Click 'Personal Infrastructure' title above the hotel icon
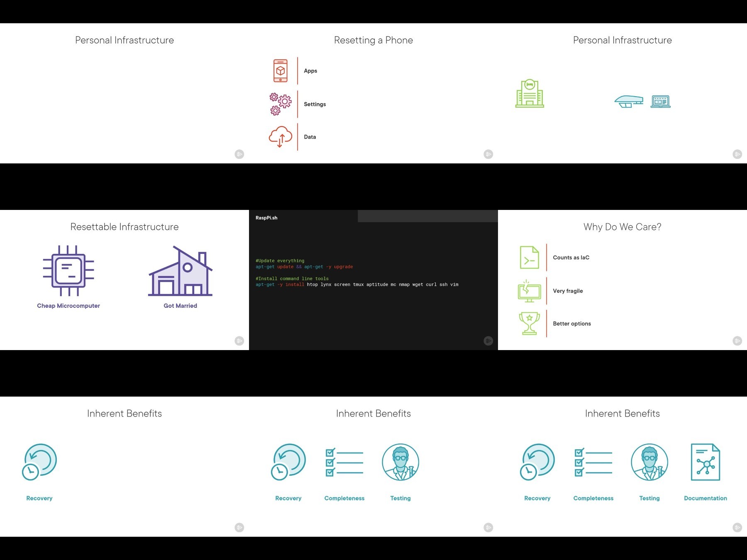The height and width of the screenshot is (560, 747). (x=622, y=40)
